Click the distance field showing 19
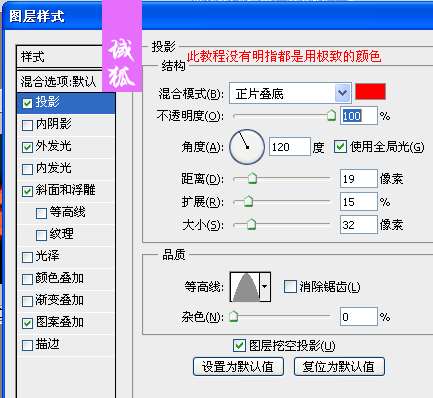The image size is (433, 398). tap(359, 179)
